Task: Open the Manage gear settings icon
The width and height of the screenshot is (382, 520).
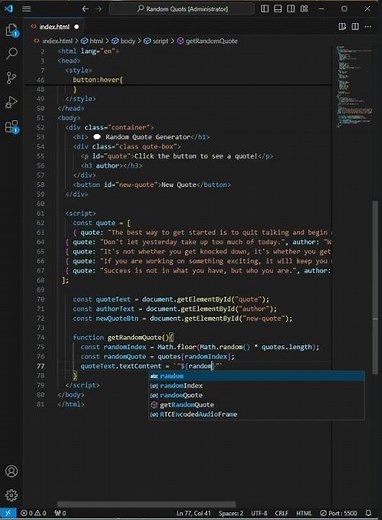Action: (12, 495)
